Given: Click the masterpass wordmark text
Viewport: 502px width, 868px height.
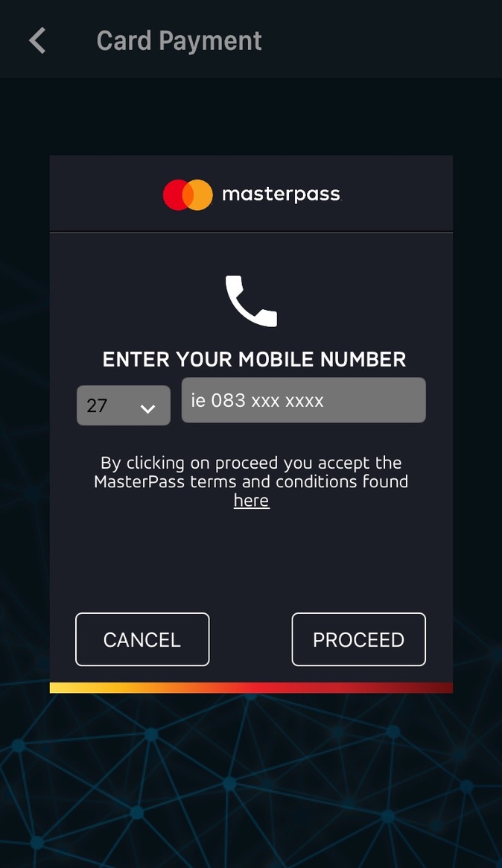Looking at the screenshot, I should pos(281,194).
